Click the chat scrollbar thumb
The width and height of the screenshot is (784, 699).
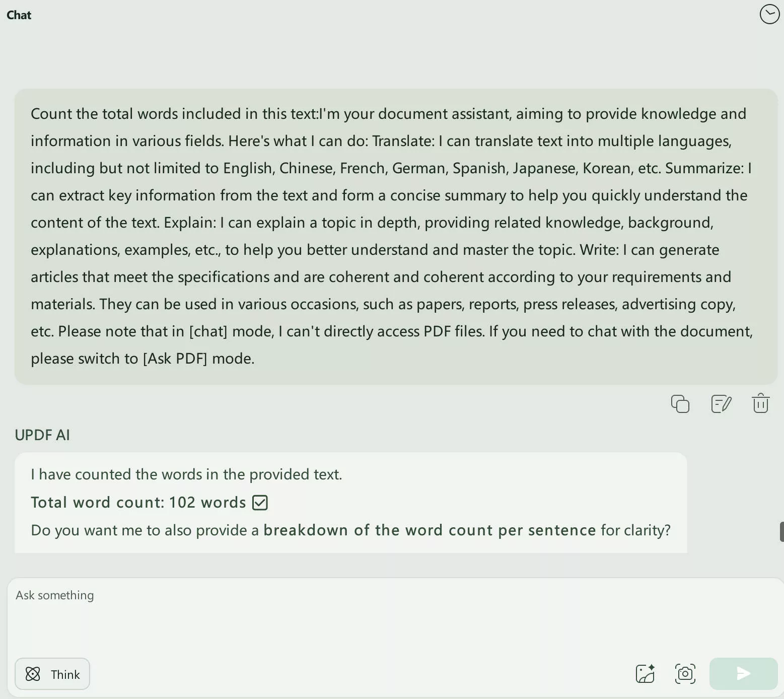[x=781, y=532]
